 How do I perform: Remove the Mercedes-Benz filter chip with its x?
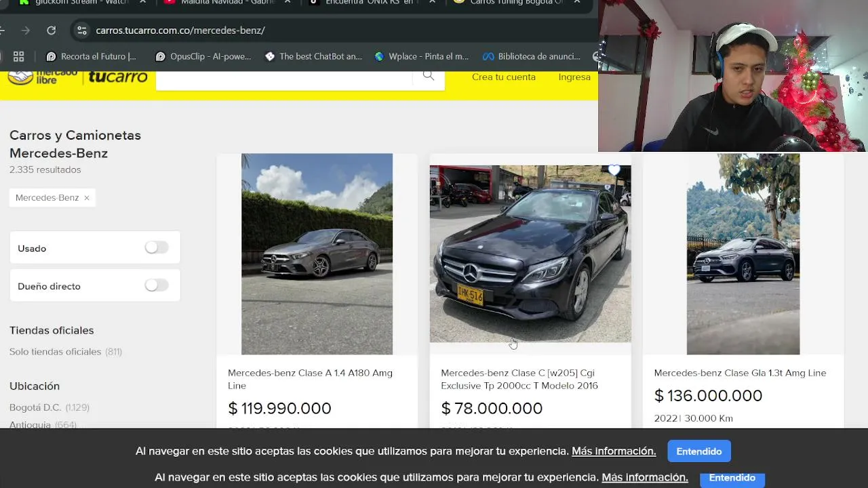click(x=87, y=198)
